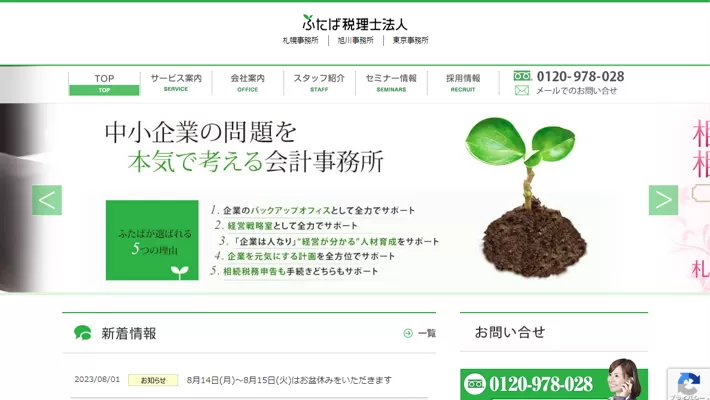710x400 pixels.
Task: Click the free-dial phone icon in header
Action: coord(522,76)
